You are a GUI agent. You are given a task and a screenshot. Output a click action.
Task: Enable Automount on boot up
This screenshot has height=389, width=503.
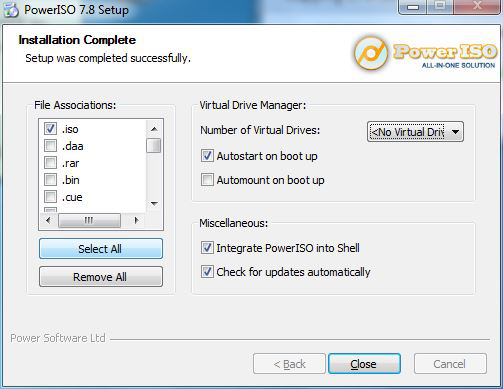click(x=207, y=180)
